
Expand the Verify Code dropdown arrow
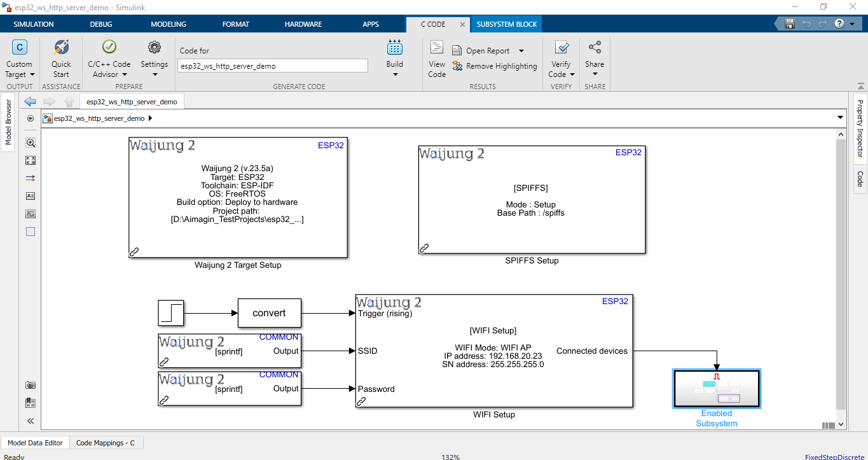point(572,75)
